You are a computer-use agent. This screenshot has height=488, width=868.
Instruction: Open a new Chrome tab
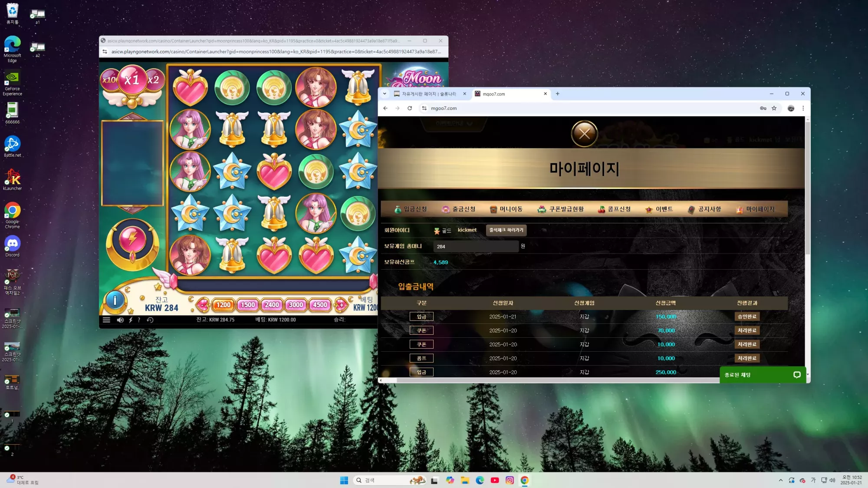point(558,94)
